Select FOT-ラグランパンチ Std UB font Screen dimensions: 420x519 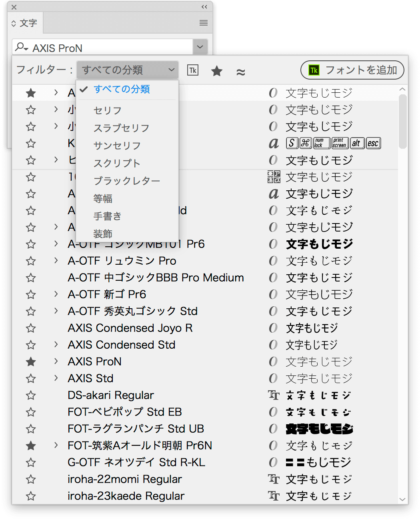pyautogui.click(x=136, y=429)
